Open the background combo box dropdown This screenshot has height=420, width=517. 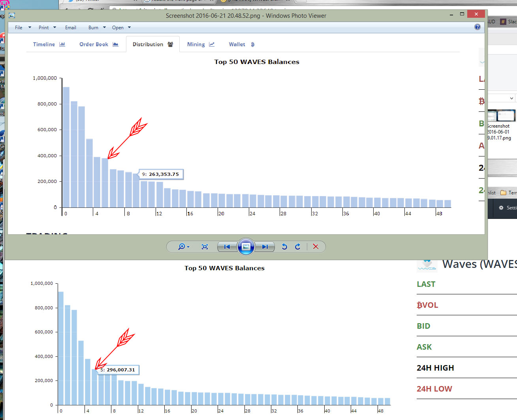coord(511,98)
